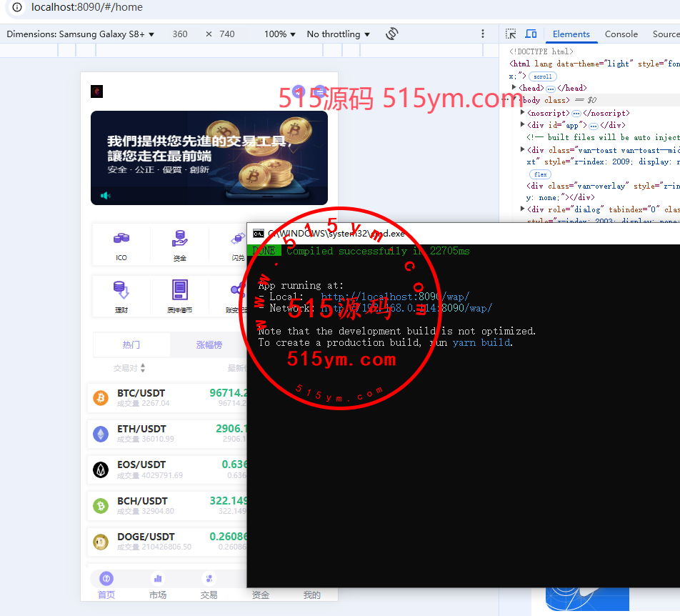The height and width of the screenshot is (616, 680).
Task: Open the device toolbar three-dot menu
Action: 483,34
